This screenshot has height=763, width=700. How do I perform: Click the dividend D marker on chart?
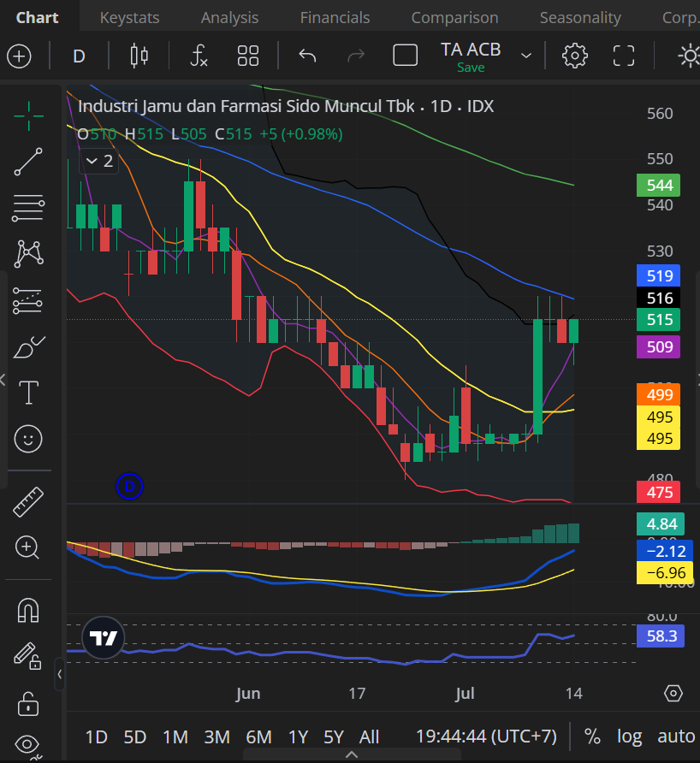pos(129,486)
